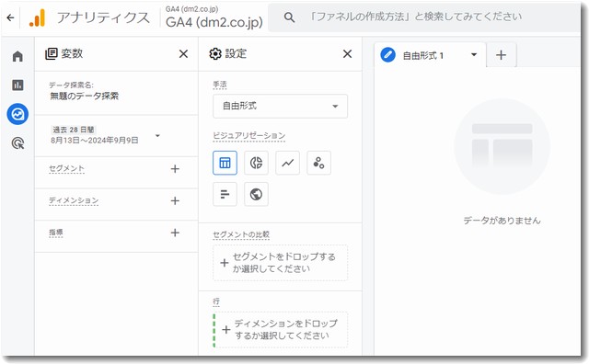Image resolution: width=589 pixels, height=364 pixels.
Task: Click the search box at top
Action: coord(424,17)
